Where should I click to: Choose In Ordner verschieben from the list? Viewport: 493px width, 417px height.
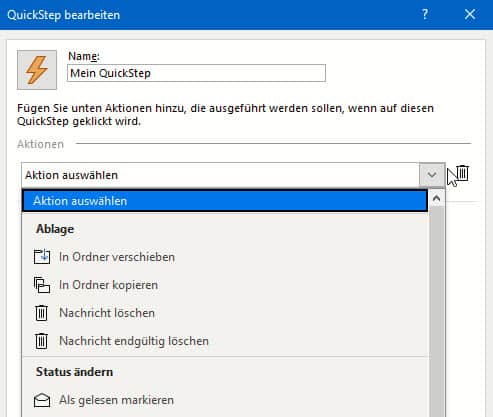pyautogui.click(x=225, y=257)
